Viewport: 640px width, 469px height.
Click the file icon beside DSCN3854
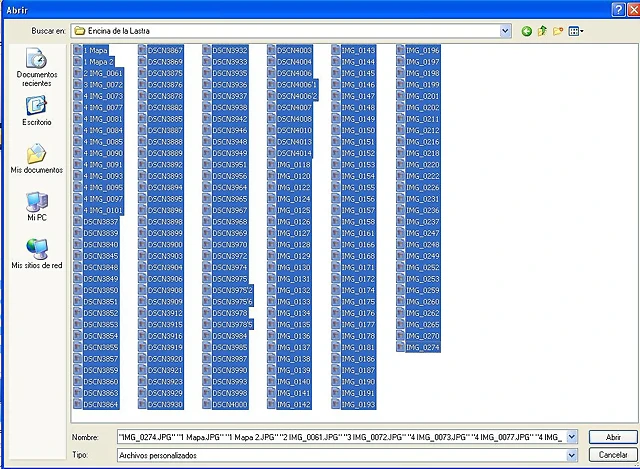[x=78, y=336]
